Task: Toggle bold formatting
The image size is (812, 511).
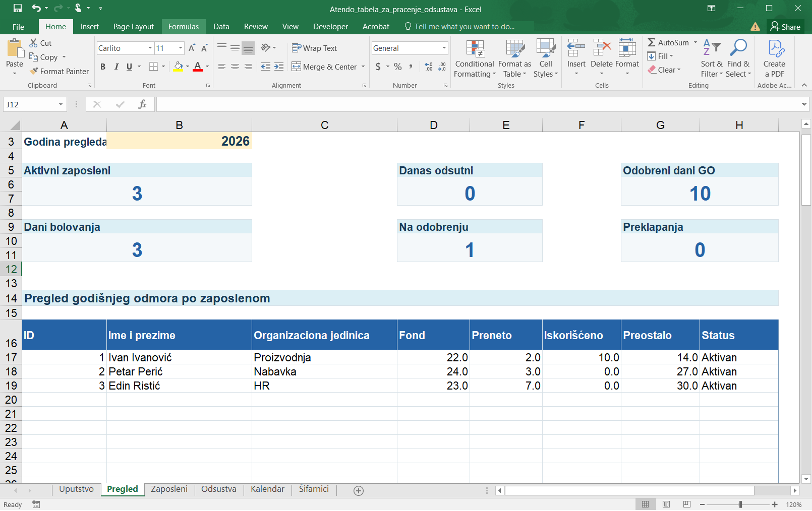Action: [103, 67]
